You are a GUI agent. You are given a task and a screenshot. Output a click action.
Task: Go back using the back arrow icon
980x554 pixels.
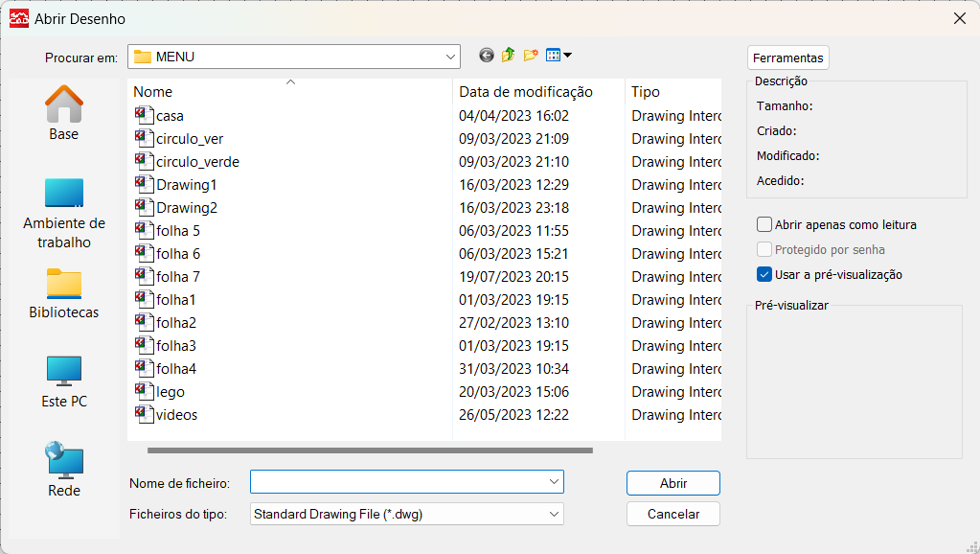[x=487, y=56]
